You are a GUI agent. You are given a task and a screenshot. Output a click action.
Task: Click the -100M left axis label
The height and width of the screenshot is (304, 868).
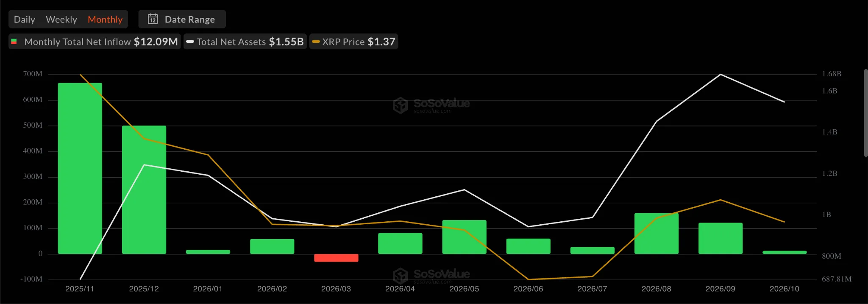(x=31, y=279)
